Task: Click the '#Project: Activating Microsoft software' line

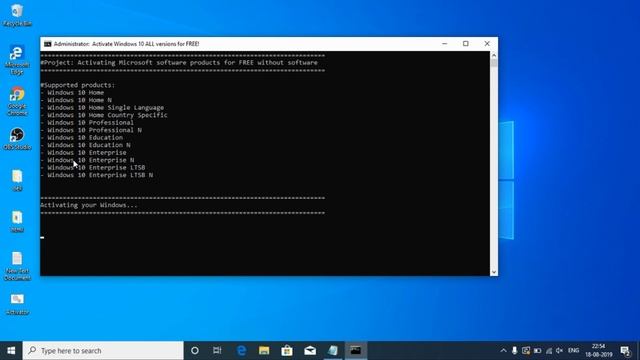Action: [x=179, y=62]
